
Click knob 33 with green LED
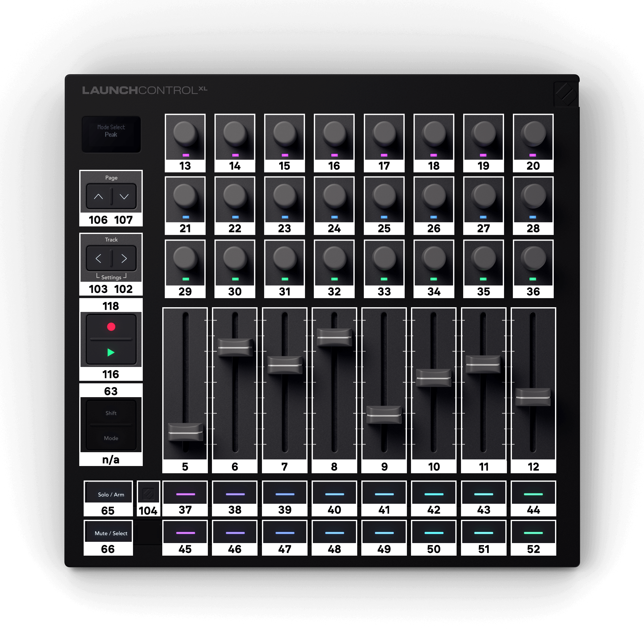pyautogui.click(x=384, y=259)
